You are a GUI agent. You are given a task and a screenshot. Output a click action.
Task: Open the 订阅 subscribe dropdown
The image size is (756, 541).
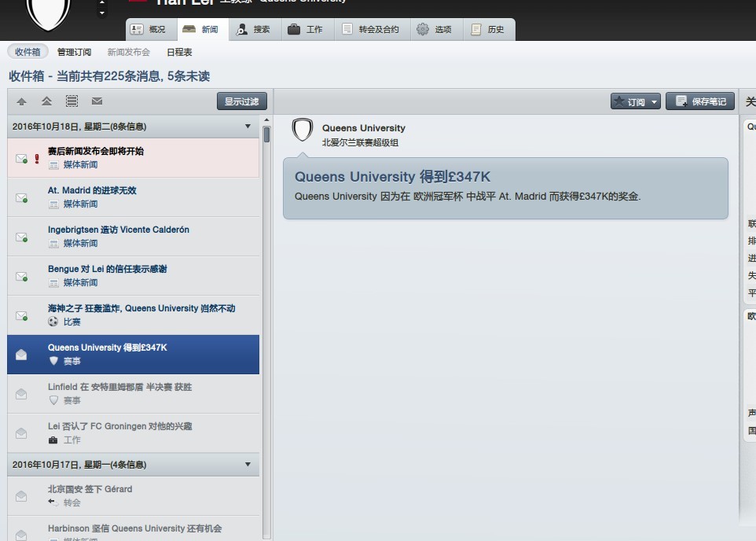636,101
